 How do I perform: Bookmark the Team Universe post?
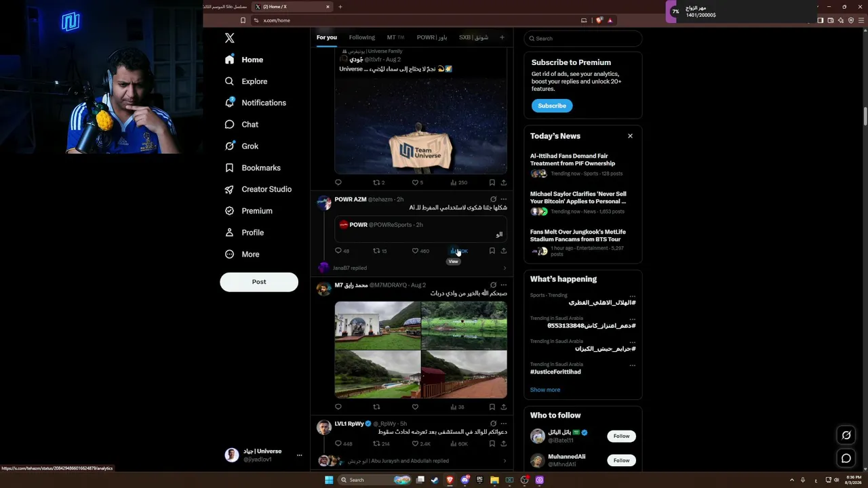click(x=492, y=182)
